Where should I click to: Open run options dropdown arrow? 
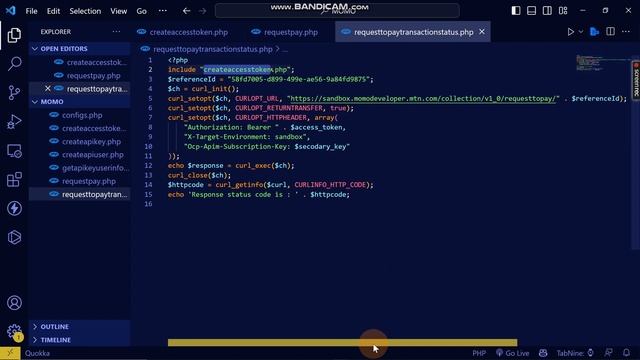click(x=581, y=32)
